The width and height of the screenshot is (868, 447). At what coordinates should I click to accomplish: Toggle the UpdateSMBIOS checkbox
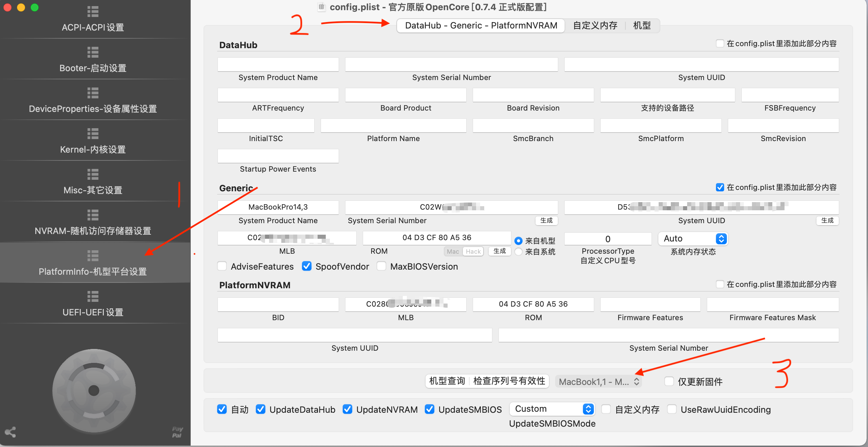pyautogui.click(x=430, y=409)
